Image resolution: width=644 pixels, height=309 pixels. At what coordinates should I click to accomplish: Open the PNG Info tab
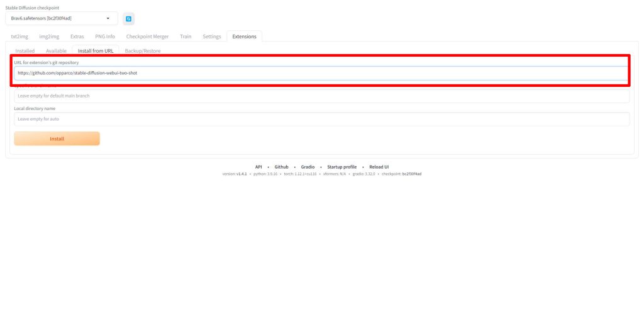(x=105, y=37)
